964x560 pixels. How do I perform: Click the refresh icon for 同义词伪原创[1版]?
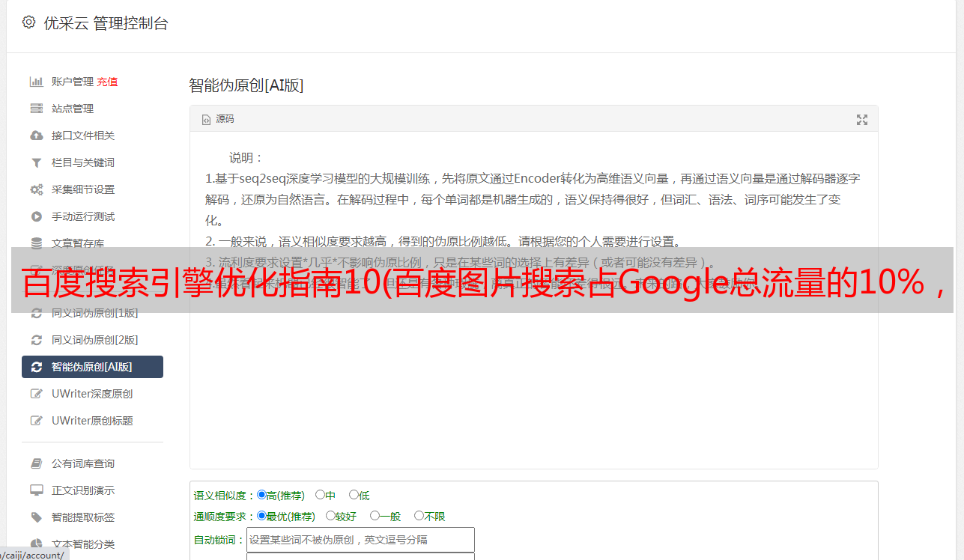[x=36, y=313]
